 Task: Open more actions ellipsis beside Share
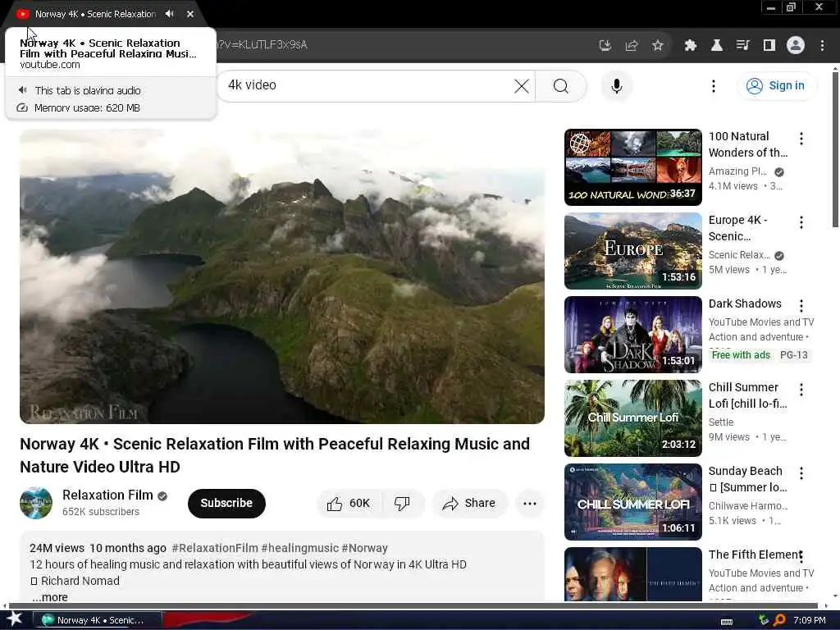click(x=530, y=503)
